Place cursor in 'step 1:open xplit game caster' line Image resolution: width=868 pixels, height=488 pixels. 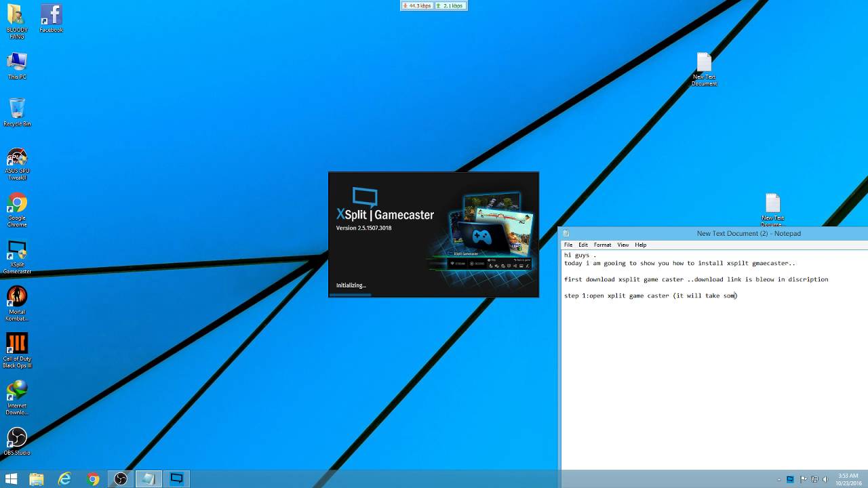point(650,296)
